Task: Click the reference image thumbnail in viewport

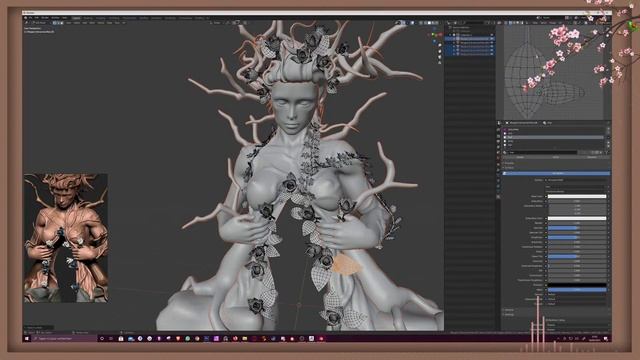Action: (x=66, y=238)
